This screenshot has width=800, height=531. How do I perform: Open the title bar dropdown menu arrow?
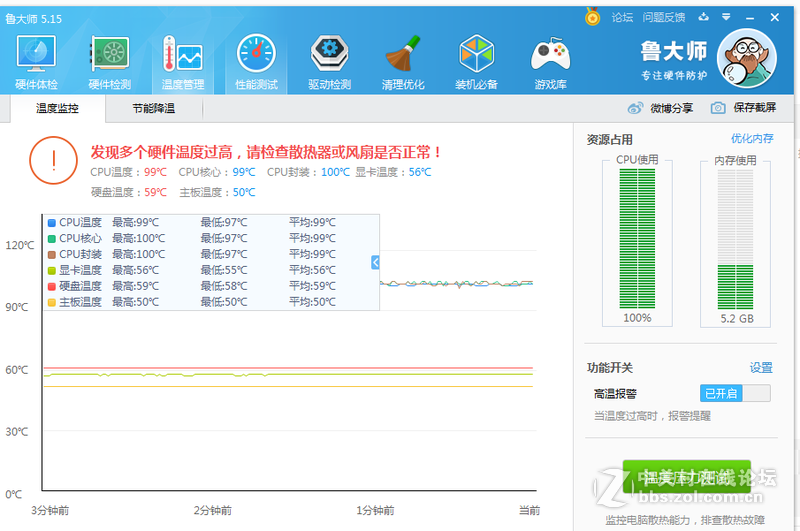tap(726, 17)
